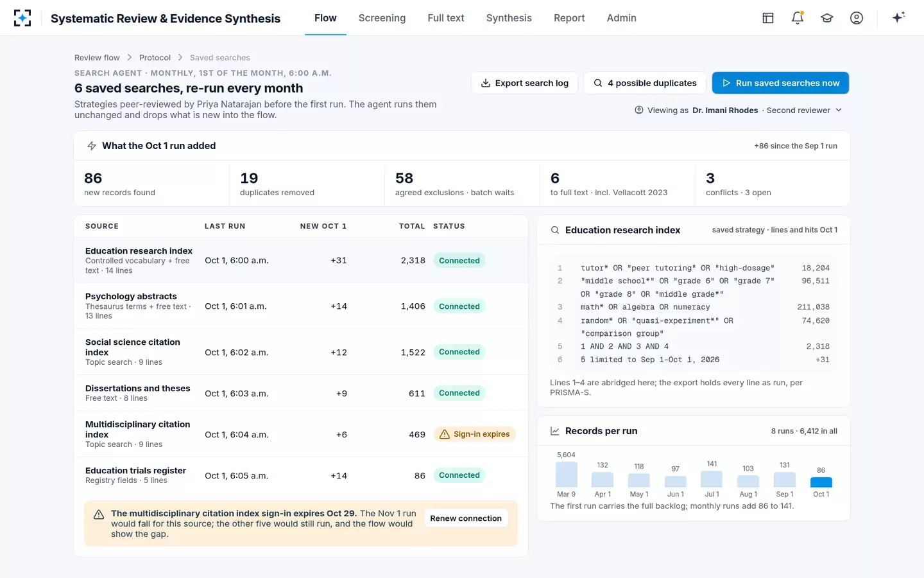Sort by the Last Run column header
Screen dimensions: 924x578
click(225, 226)
